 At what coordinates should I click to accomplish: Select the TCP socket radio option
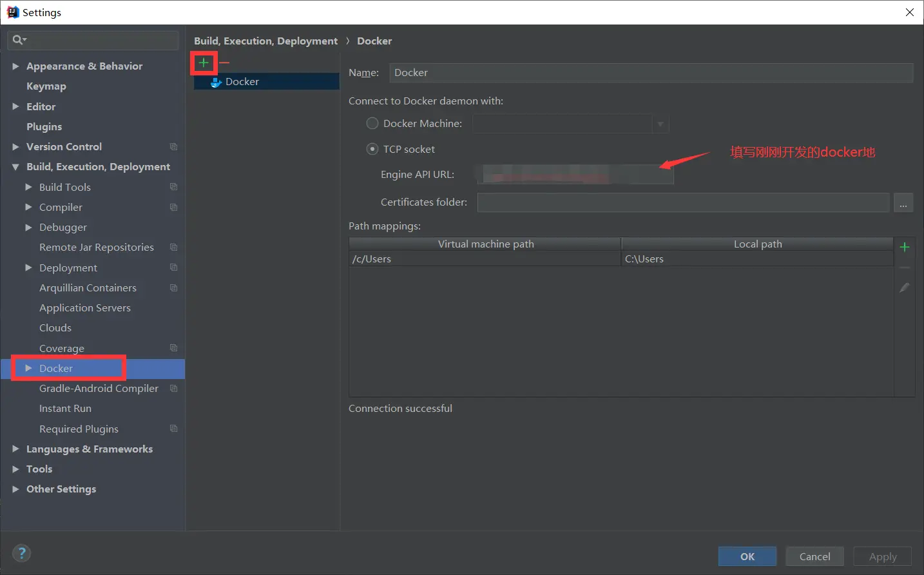click(372, 149)
